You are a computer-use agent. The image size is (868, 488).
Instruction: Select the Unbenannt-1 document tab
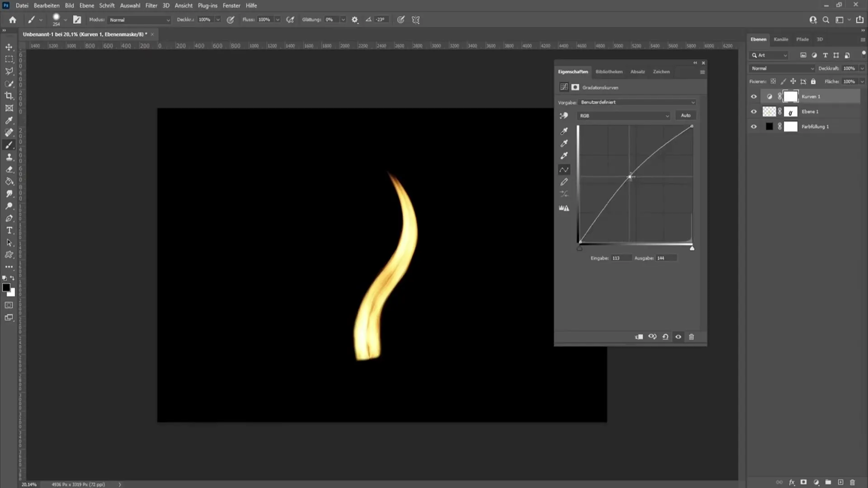click(x=85, y=34)
